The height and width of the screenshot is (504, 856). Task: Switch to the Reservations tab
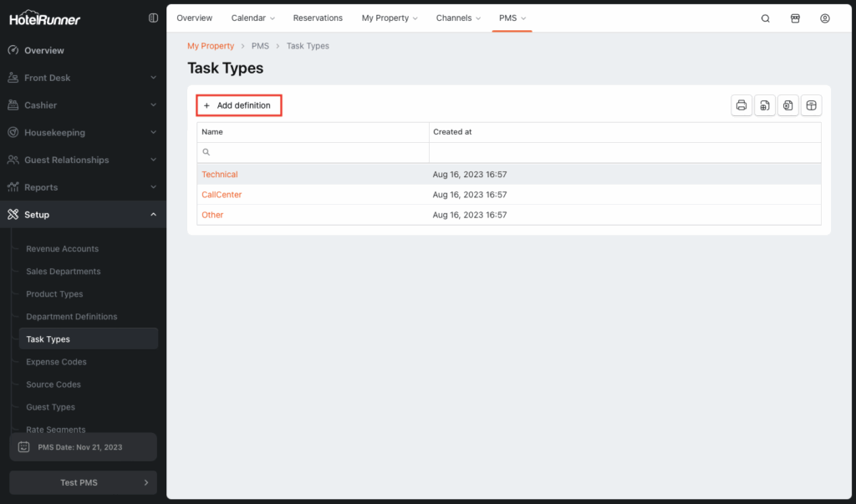point(318,18)
